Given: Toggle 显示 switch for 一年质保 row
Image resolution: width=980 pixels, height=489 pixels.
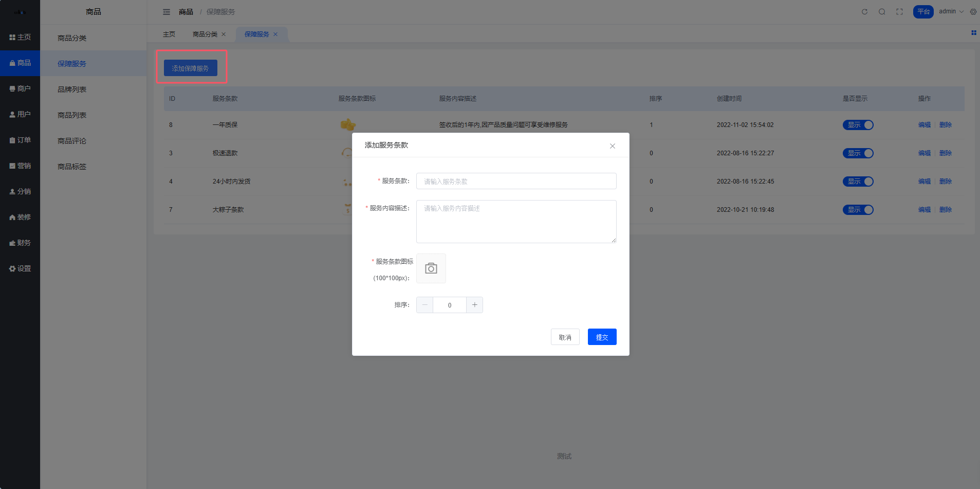Looking at the screenshot, I should tap(858, 125).
